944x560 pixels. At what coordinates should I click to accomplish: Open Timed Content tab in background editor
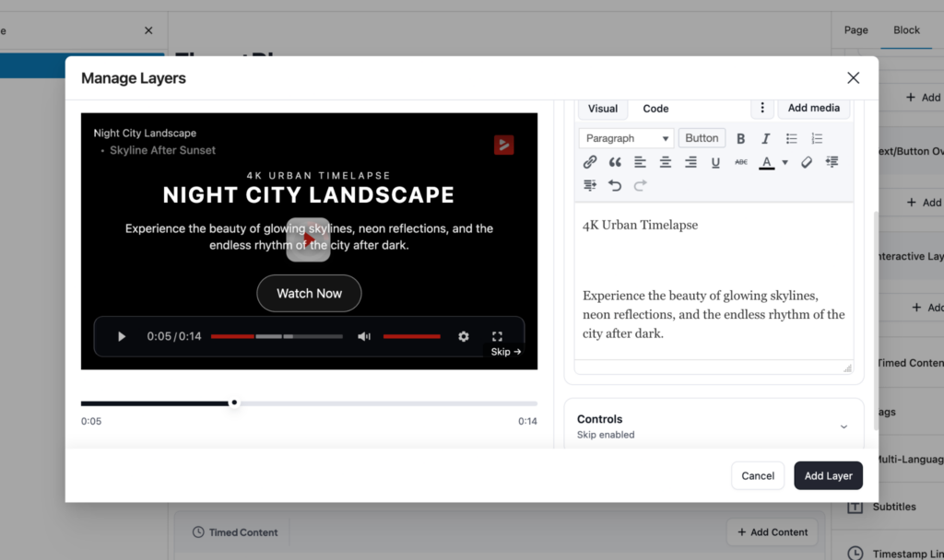coord(235,532)
